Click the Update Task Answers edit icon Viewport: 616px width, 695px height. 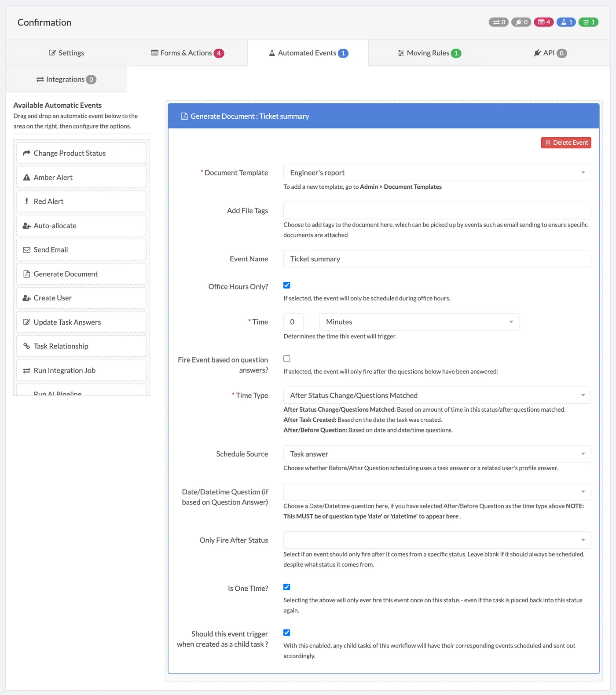point(26,322)
